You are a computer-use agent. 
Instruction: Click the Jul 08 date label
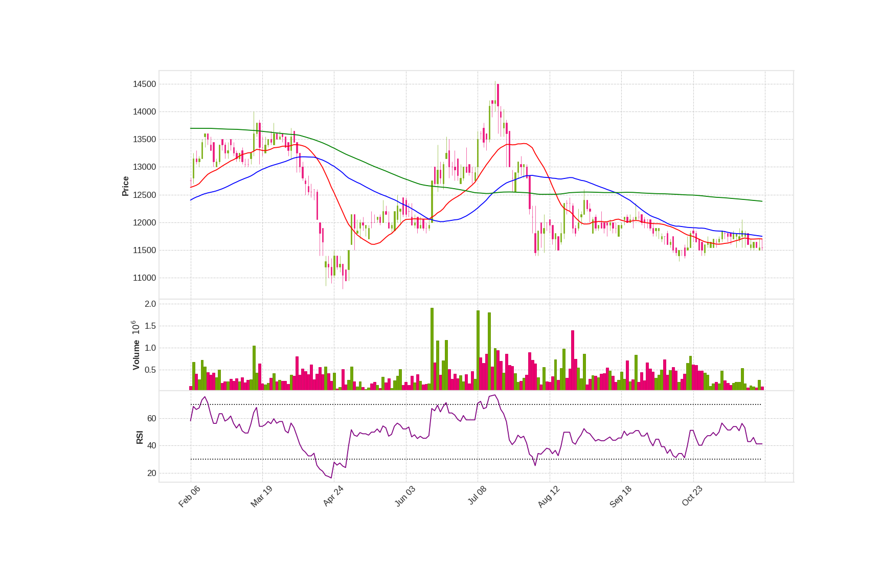pyautogui.click(x=477, y=496)
